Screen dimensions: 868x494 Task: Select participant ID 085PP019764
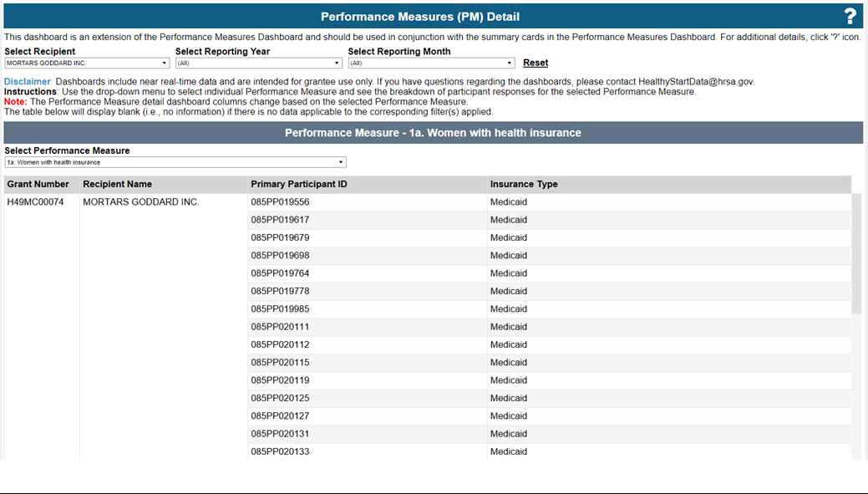click(x=280, y=273)
